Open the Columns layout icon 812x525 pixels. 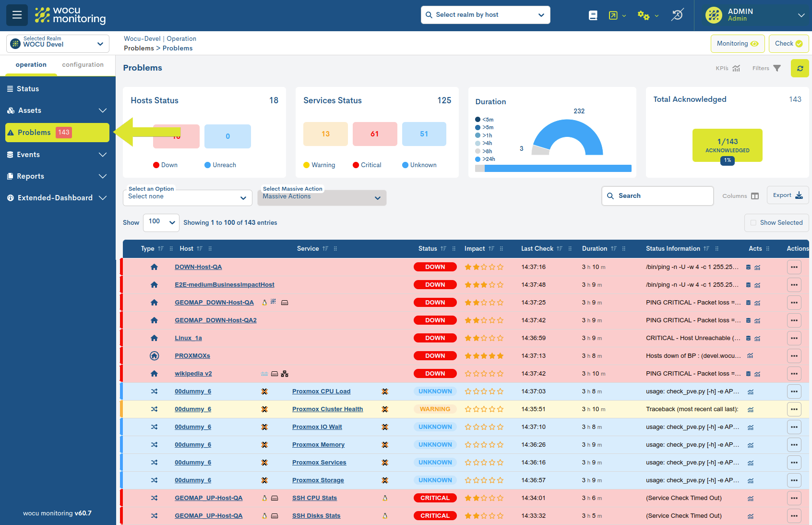pyautogui.click(x=755, y=196)
